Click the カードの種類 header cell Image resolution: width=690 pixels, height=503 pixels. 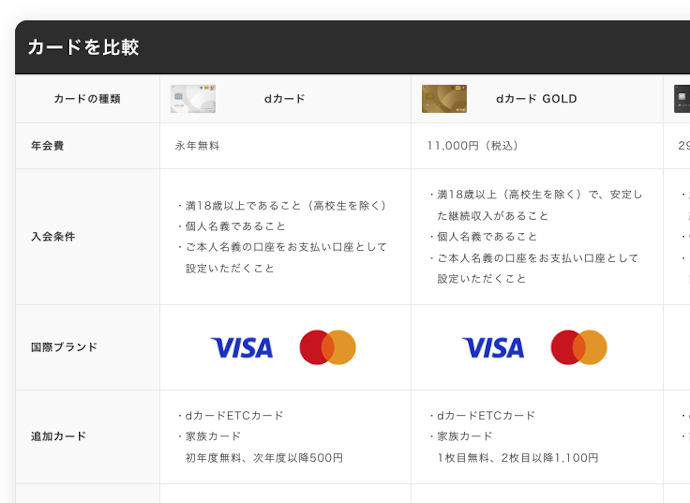[87, 99]
